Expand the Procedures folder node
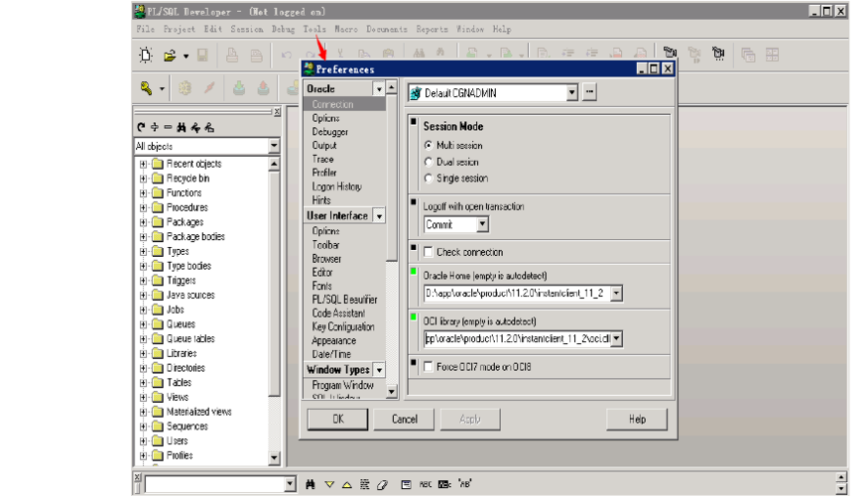The image size is (868, 496). pos(144,207)
